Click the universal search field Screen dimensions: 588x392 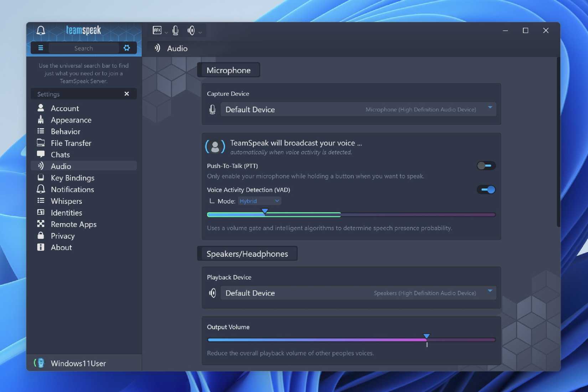point(84,48)
